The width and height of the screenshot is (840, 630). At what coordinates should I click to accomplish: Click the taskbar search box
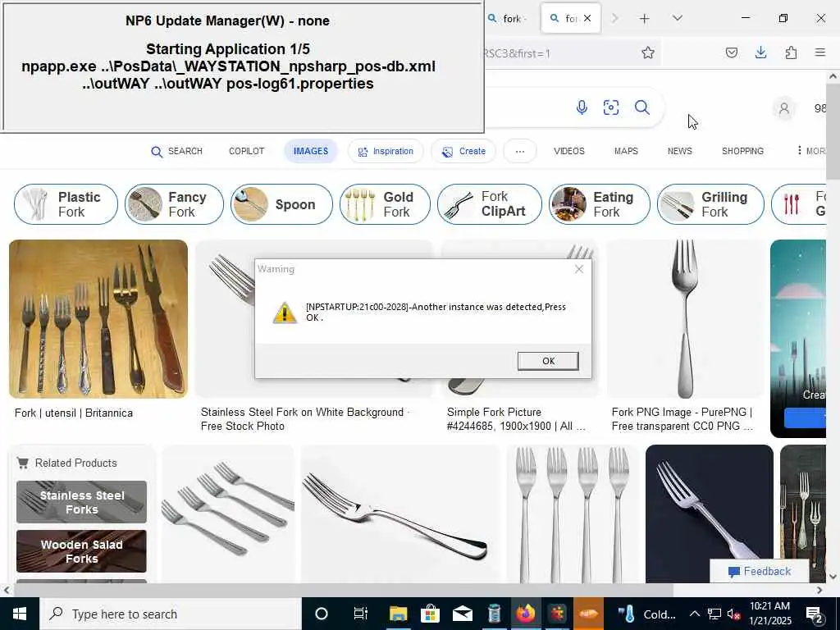tap(171, 614)
